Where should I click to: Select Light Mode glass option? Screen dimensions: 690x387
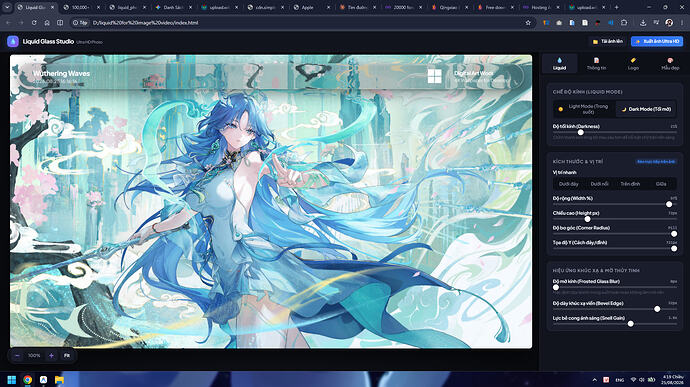pos(584,109)
